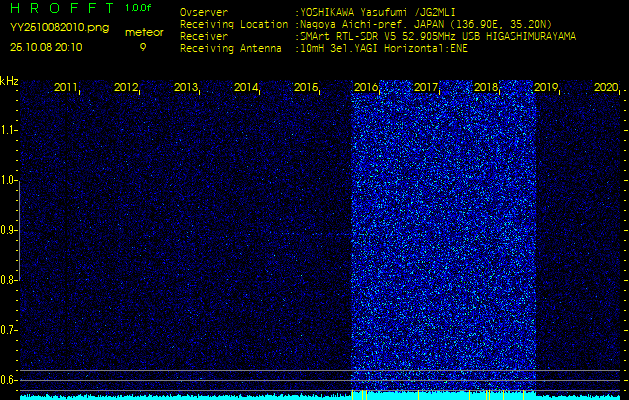
Task: Click the file name YY2510082010.png
Action: pos(59,28)
